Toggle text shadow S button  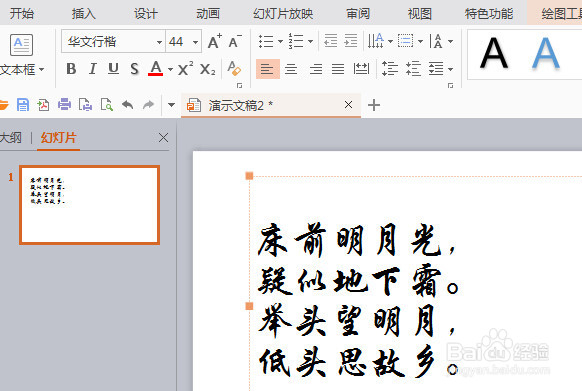point(134,69)
